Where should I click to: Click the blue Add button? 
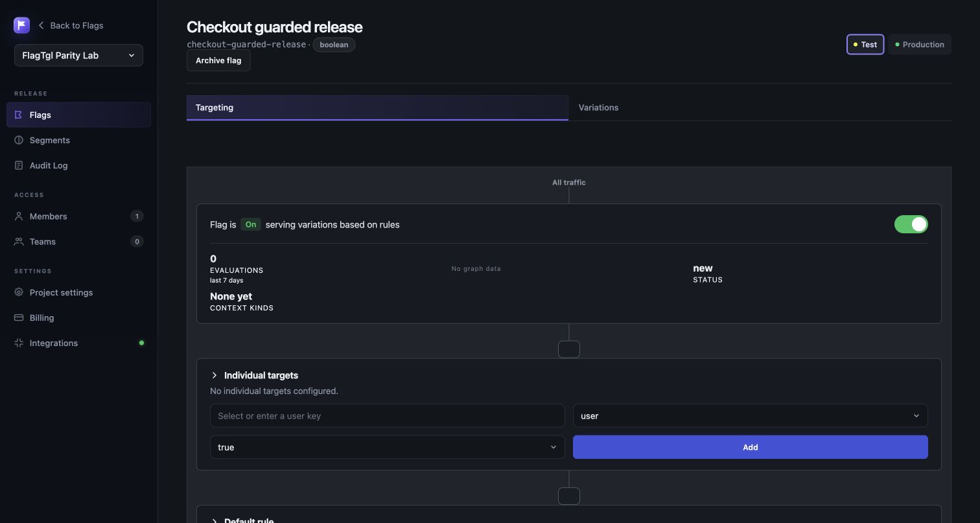(x=750, y=447)
